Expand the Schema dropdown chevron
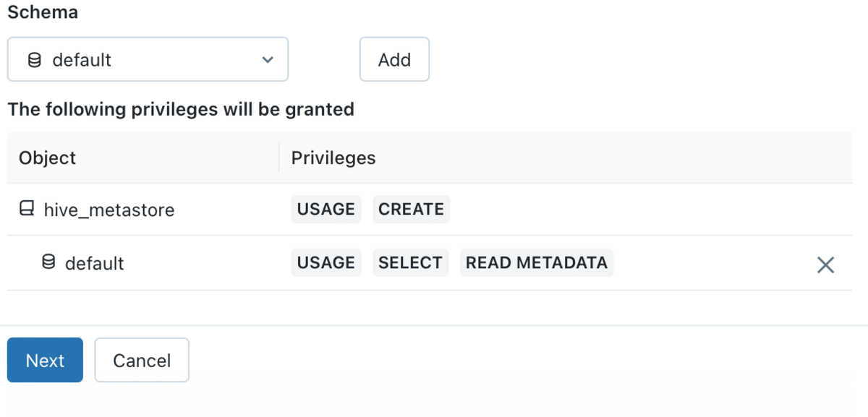The height and width of the screenshot is (417, 868). point(268,60)
